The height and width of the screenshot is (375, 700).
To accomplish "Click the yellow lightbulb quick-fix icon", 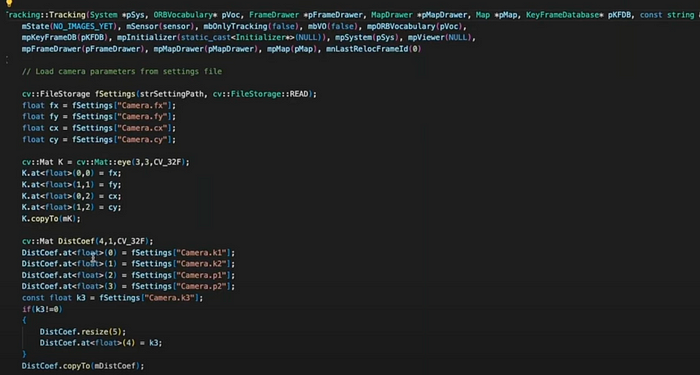I will click(8, 3).
